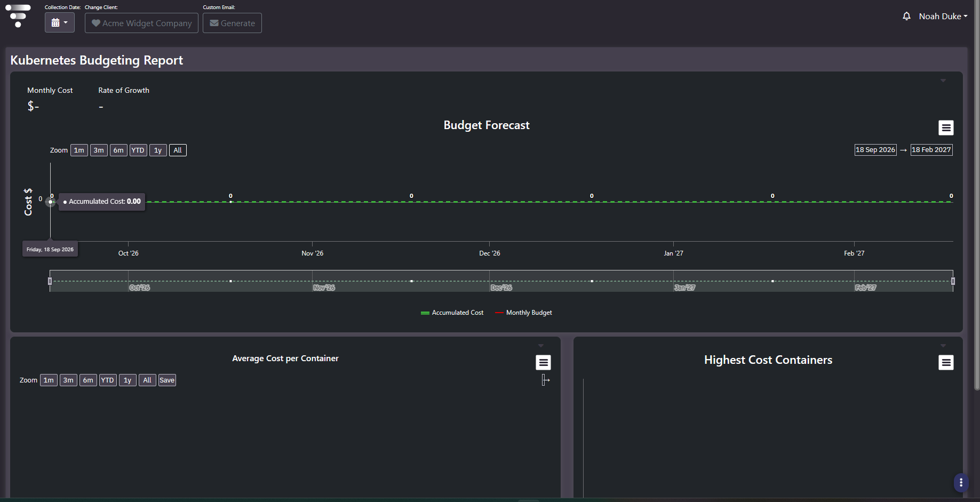Open Budget Forecast chart context menu

(946, 128)
